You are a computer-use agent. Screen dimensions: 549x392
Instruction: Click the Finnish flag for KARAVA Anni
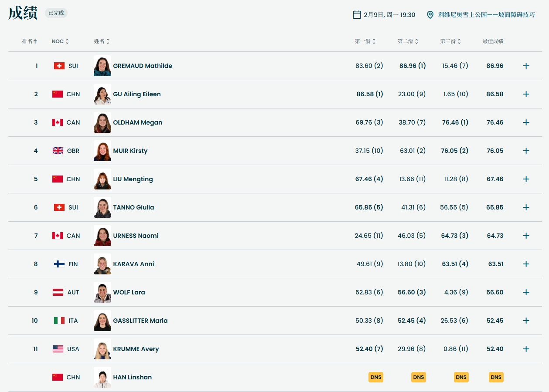[59, 264]
